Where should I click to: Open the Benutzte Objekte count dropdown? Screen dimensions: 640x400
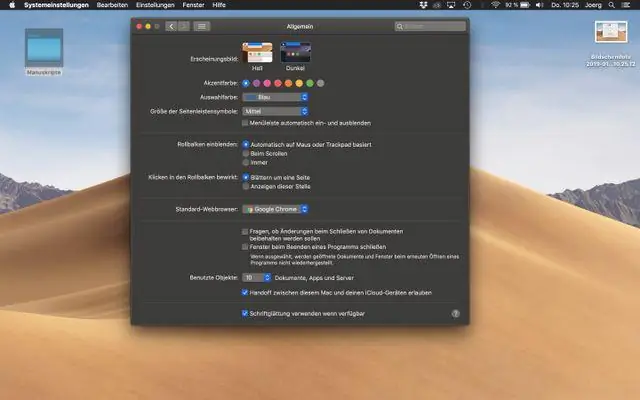point(256,278)
